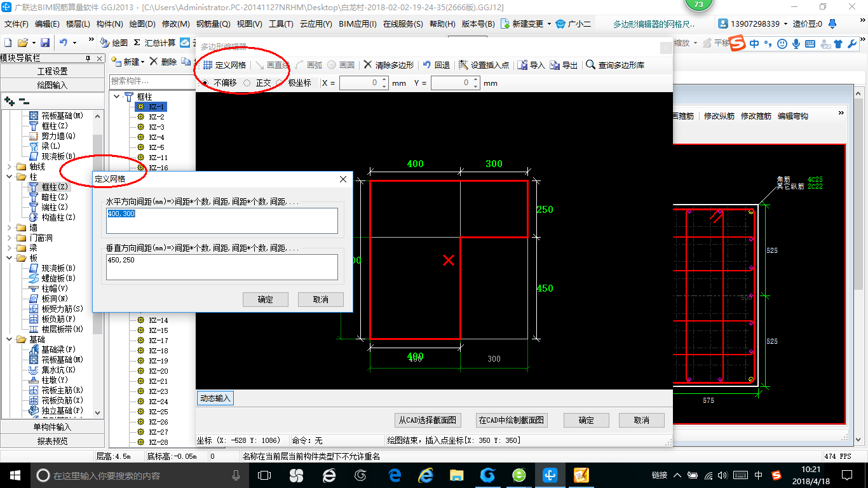
Task: Click 取消 in the 定义网格 dialog
Action: pos(321,299)
